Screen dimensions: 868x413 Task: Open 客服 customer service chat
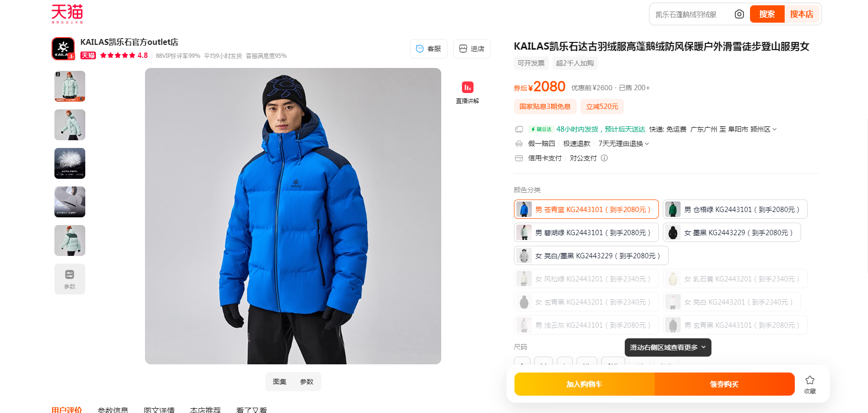(x=429, y=49)
